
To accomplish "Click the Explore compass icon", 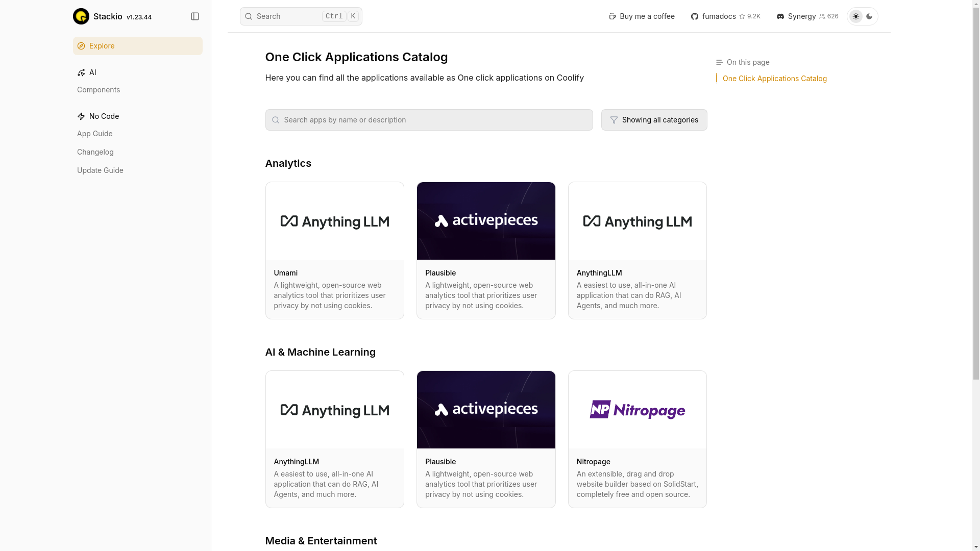I will [x=81, y=46].
